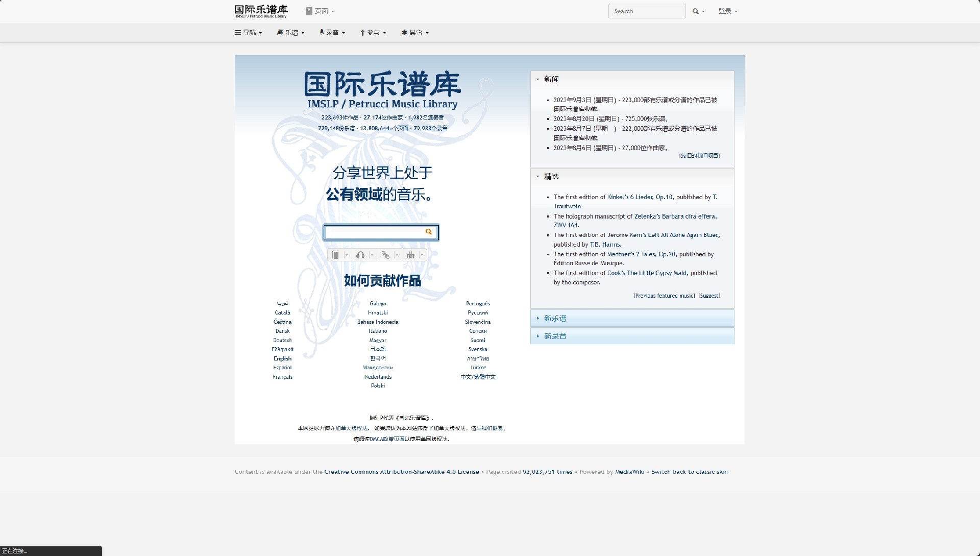The image size is (980, 556).
Task: Click the hamburger icon on the 导航 menu
Action: [x=238, y=32]
